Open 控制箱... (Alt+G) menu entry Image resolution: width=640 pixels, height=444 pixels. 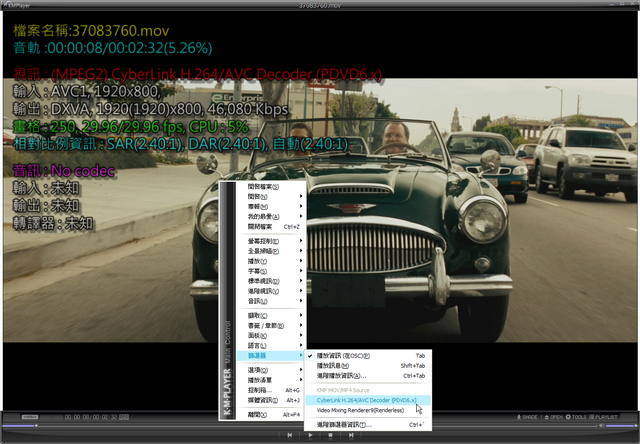click(x=271, y=390)
